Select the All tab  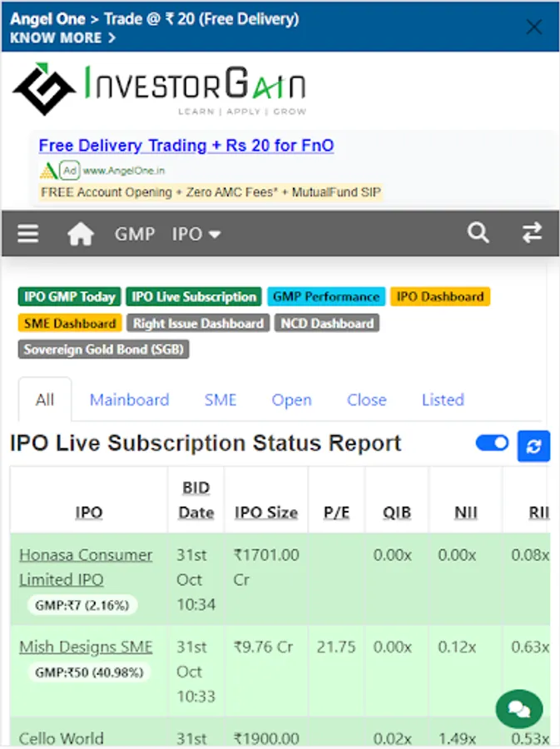click(x=45, y=399)
